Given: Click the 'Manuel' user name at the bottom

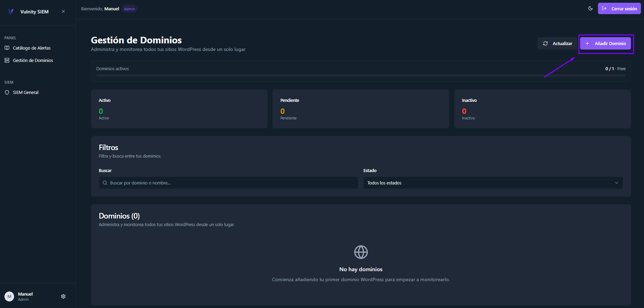Looking at the screenshot, I should 25,294.
